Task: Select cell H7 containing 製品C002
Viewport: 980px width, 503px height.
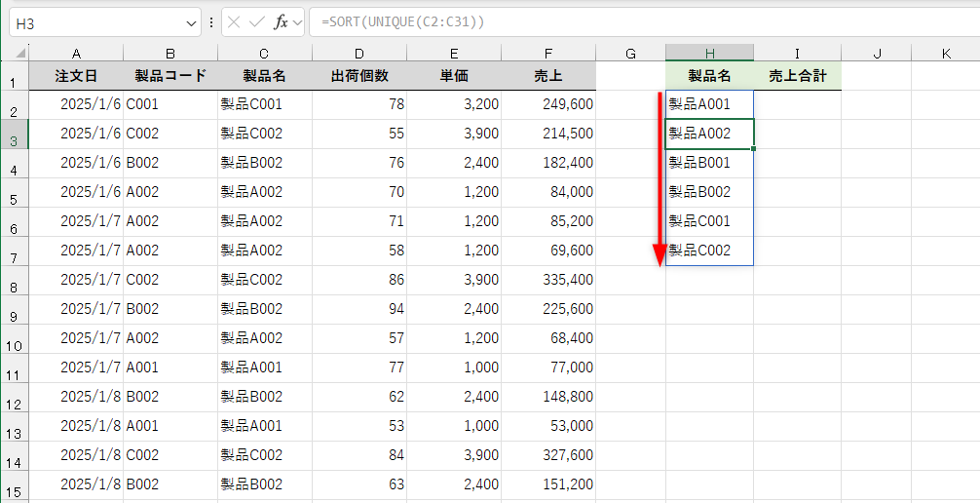Action: point(709,251)
